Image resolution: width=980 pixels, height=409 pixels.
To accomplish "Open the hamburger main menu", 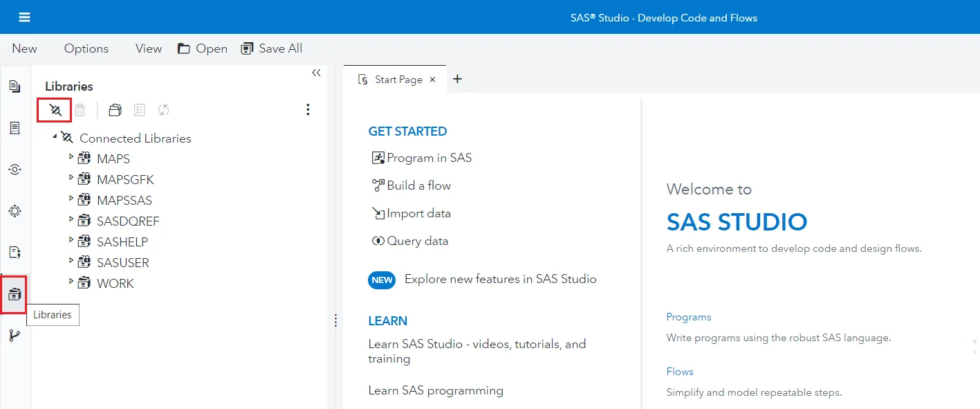I will pyautogui.click(x=24, y=17).
